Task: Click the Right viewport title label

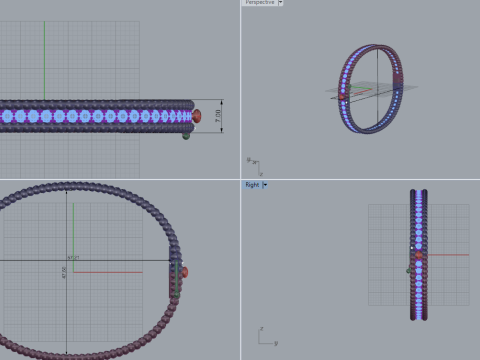Action: tap(252, 185)
